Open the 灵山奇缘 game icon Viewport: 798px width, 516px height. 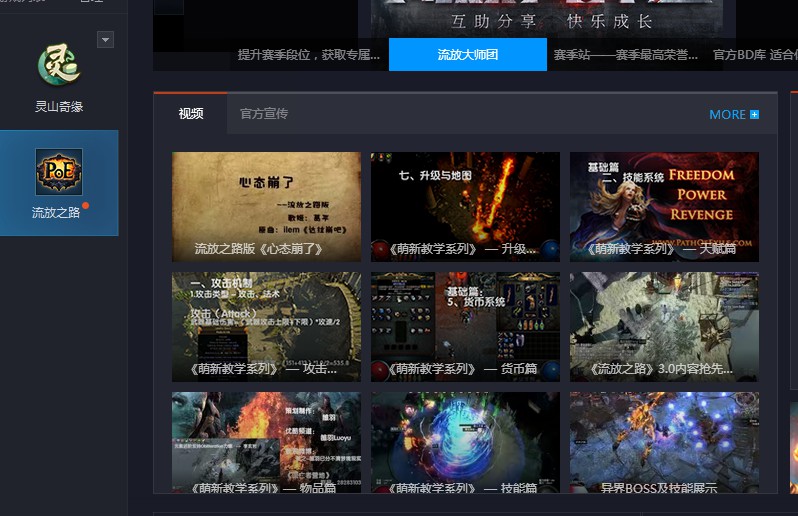[59, 65]
